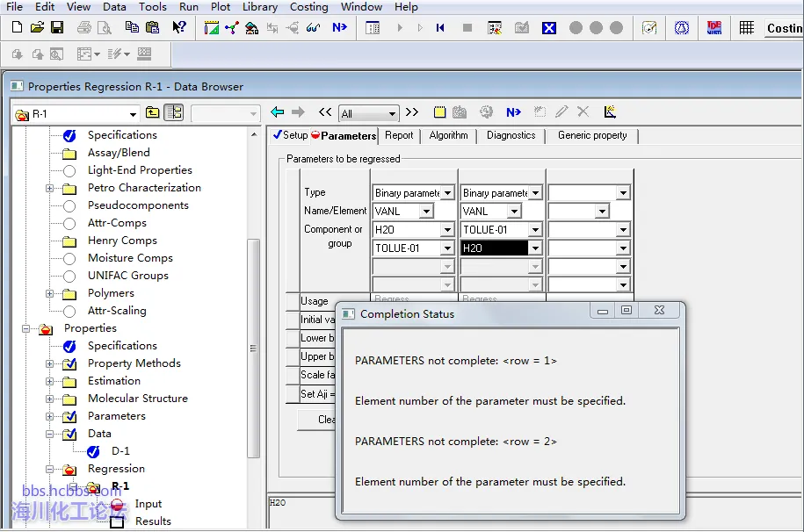Click the next form >> button
Image resolution: width=804 pixels, height=532 pixels.
point(412,111)
